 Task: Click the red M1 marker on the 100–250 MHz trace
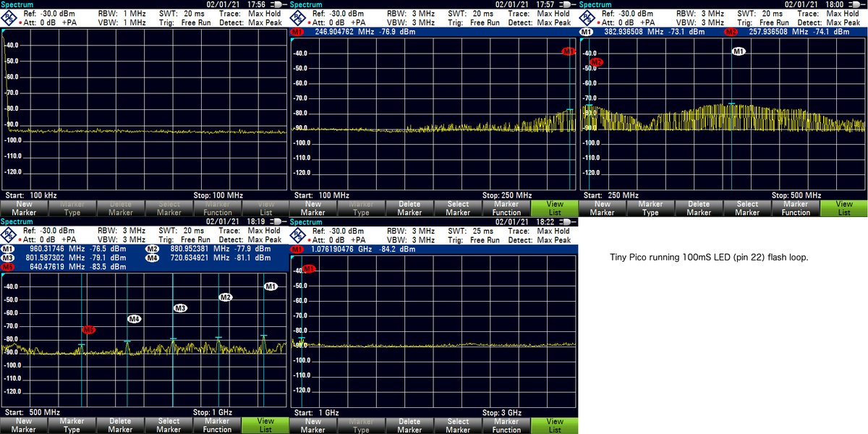(x=569, y=51)
